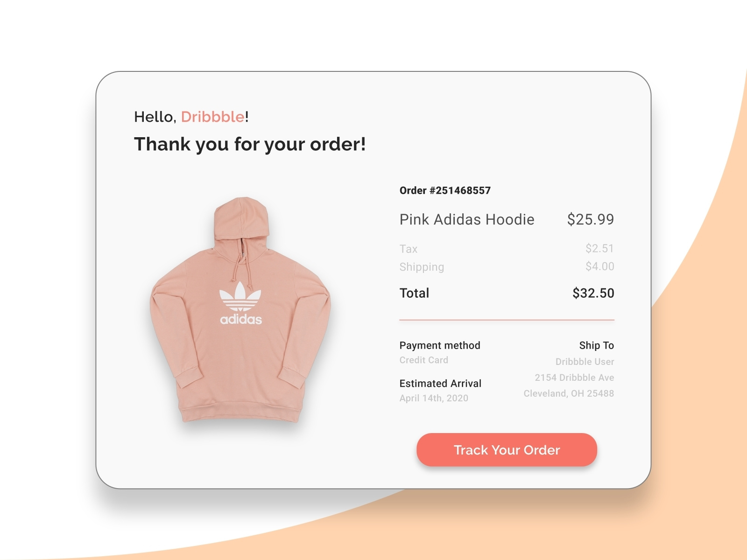Click the Hello greeting text
The image size is (747, 560).
tap(154, 117)
